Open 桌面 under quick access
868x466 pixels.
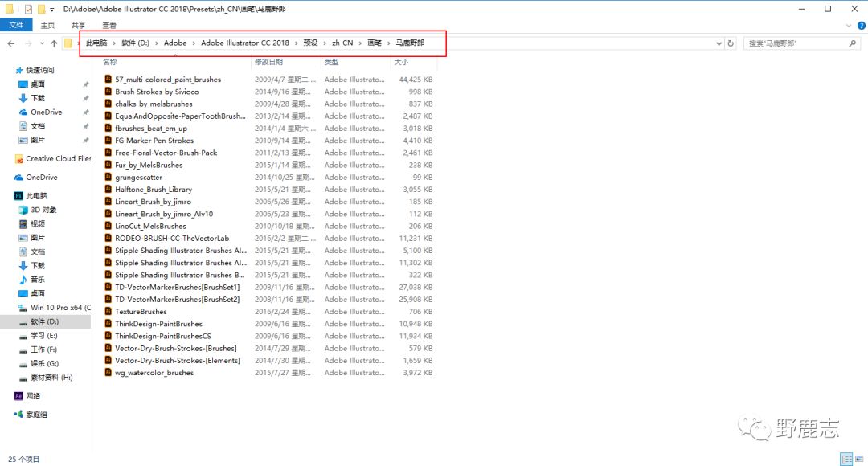[x=38, y=84]
